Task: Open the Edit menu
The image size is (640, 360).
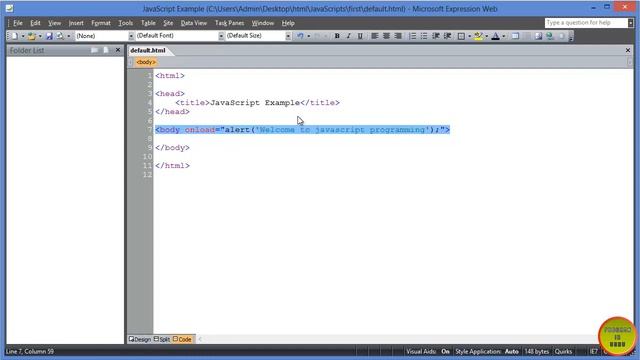Action: [x=36, y=23]
